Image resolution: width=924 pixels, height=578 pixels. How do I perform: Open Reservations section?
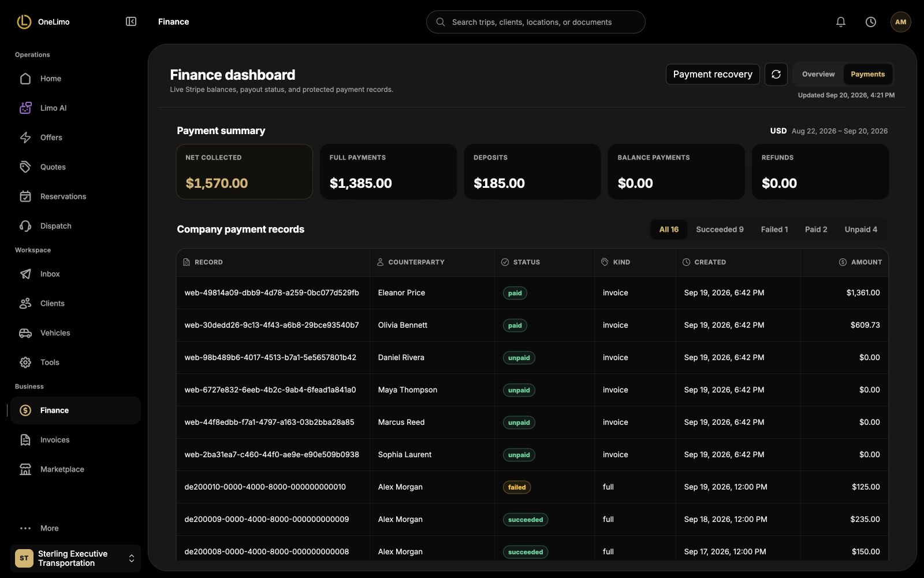pyautogui.click(x=76, y=197)
